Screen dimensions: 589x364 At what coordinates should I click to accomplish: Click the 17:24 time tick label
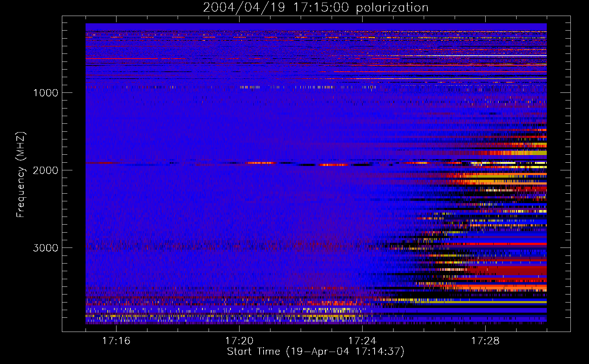tap(362, 341)
